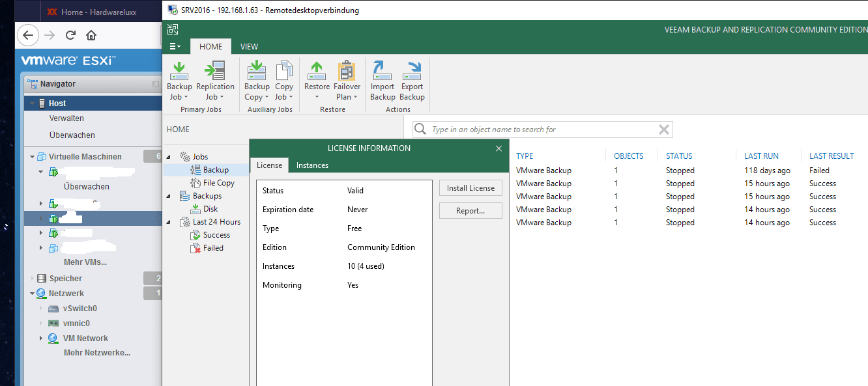Switch to the Instances tab
This screenshot has width=868, height=386.
[312, 165]
